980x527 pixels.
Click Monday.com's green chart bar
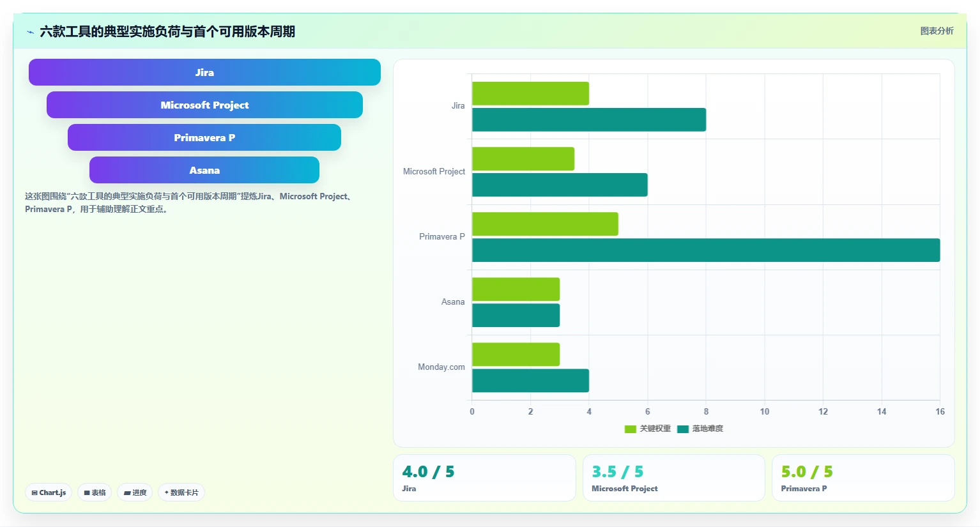click(x=516, y=354)
